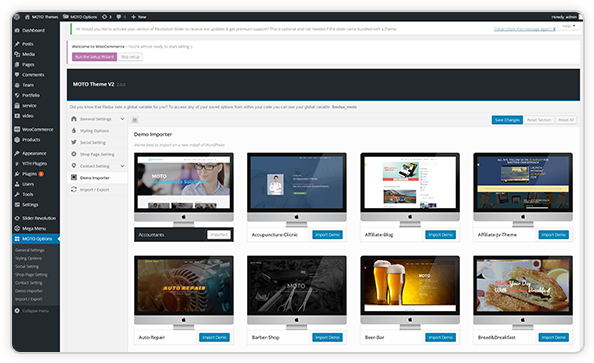
Task: Open Import / Export submenu in left sidebar
Action: 28,299
